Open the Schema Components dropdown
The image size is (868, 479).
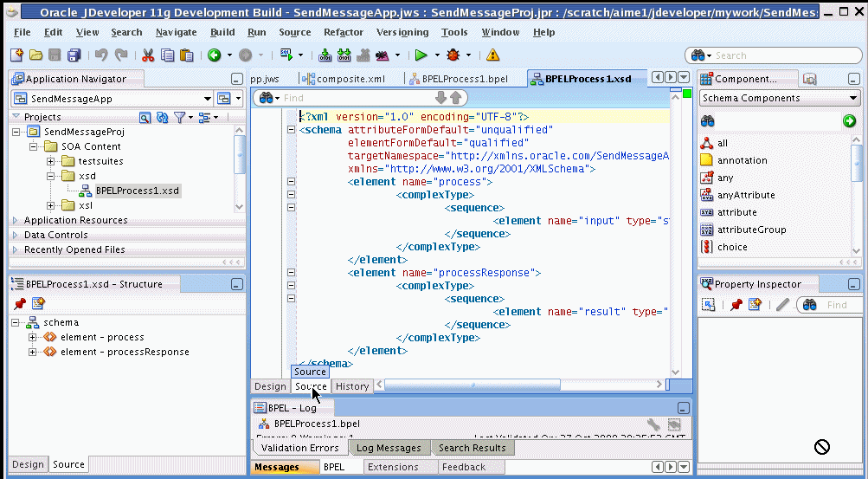click(x=853, y=99)
